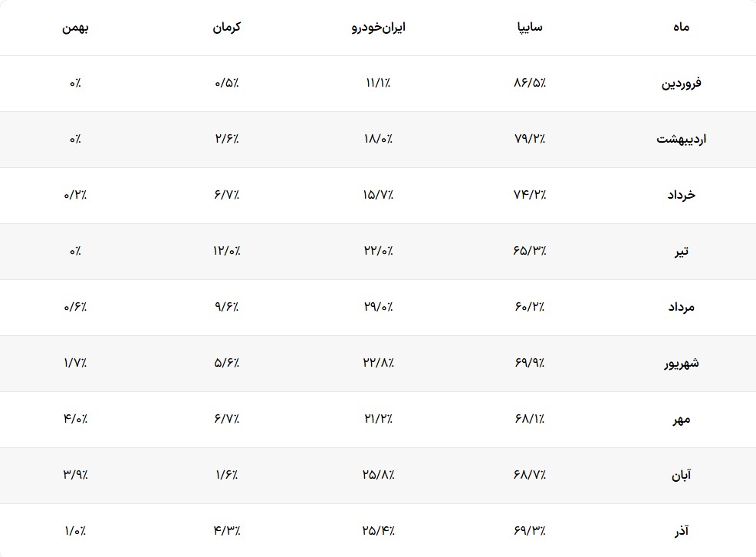
Task: Select the بهمن column header
Action: [x=75, y=27]
